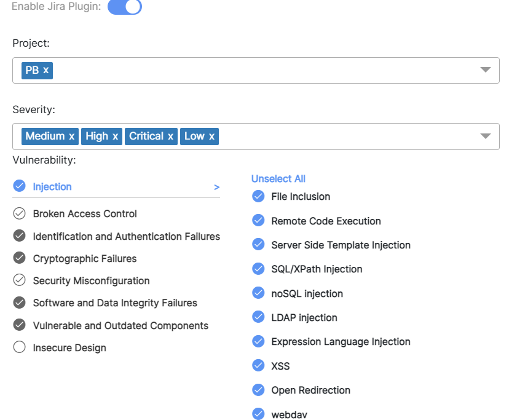Remove the PB project tag
Image resolution: width=509 pixels, height=420 pixels.
coord(45,70)
